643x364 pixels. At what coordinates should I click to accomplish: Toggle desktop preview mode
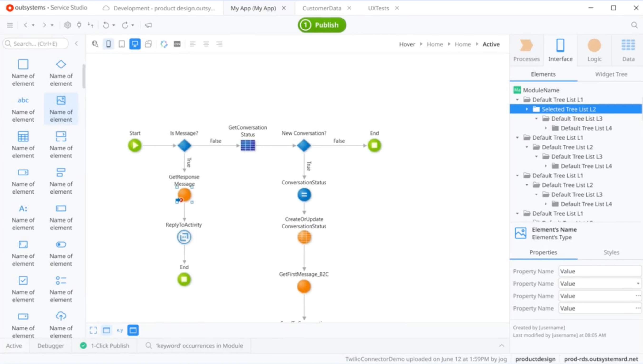pos(135,44)
